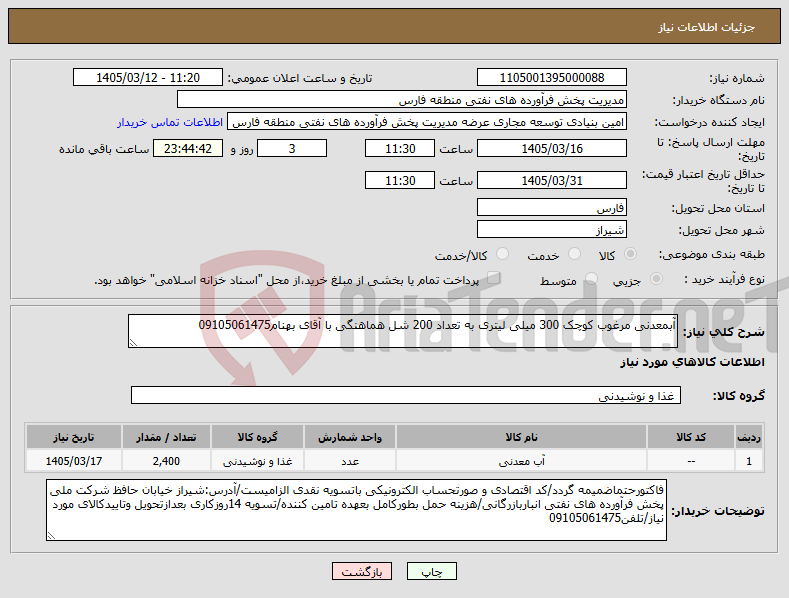Click the announcement date field 1405/03/12 - 11:20
Screen dimensions: 789x598
pos(148,78)
